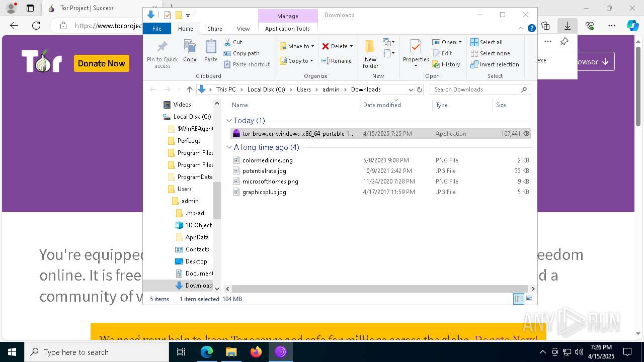Viewport: 644px width, 362px height.
Task: Click Select none
Action: coord(490,53)
